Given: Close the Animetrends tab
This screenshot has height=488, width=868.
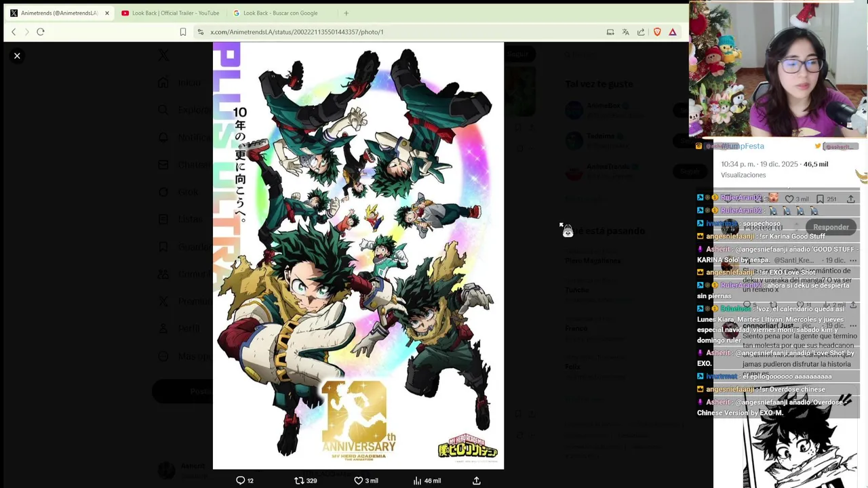Looking at the screenshot, I should tap(106, 13).
